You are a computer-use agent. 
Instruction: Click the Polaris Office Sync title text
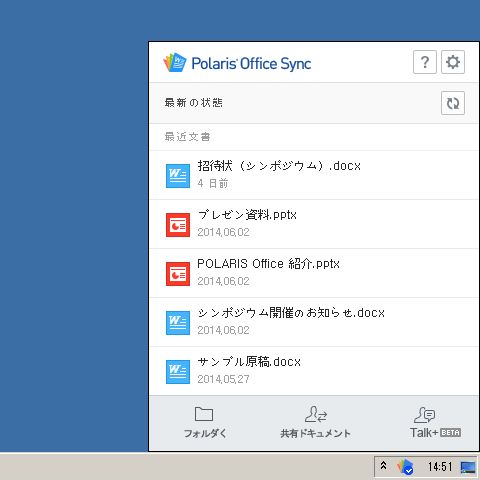(251, 63)
